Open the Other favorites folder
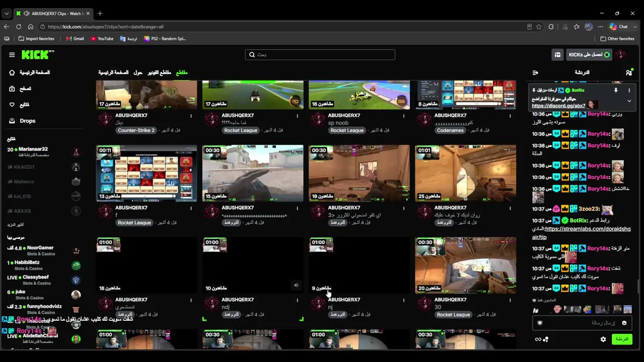The width and height of the screenshot is (644, 362). 617,39
